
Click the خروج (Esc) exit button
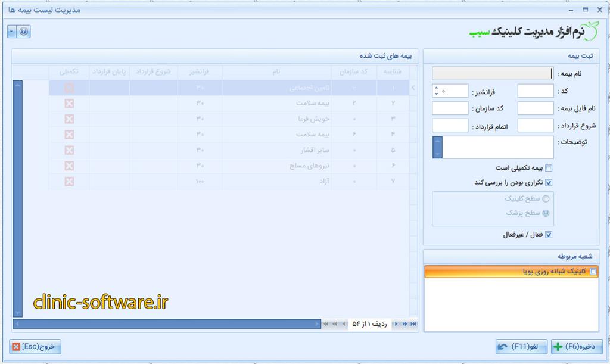(x=35, y=347)
